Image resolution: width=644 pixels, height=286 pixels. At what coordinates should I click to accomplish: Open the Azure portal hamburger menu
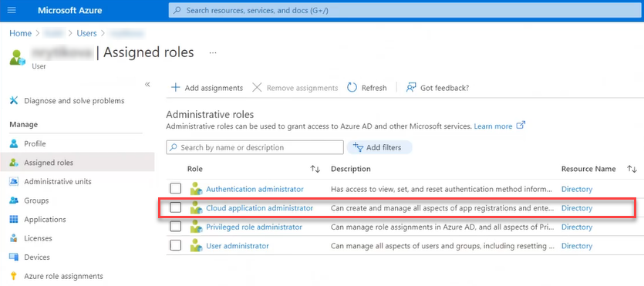[x=12, y=10]
